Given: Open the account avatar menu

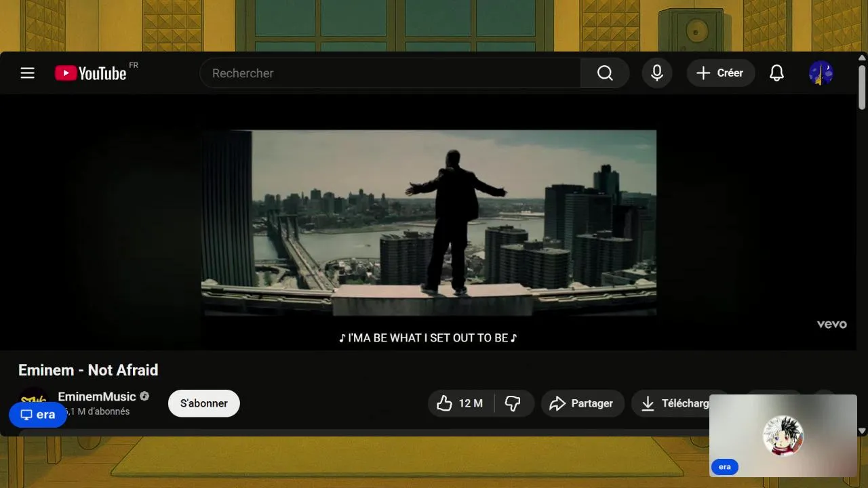Looking at the screenshot, I should [821, 73].
